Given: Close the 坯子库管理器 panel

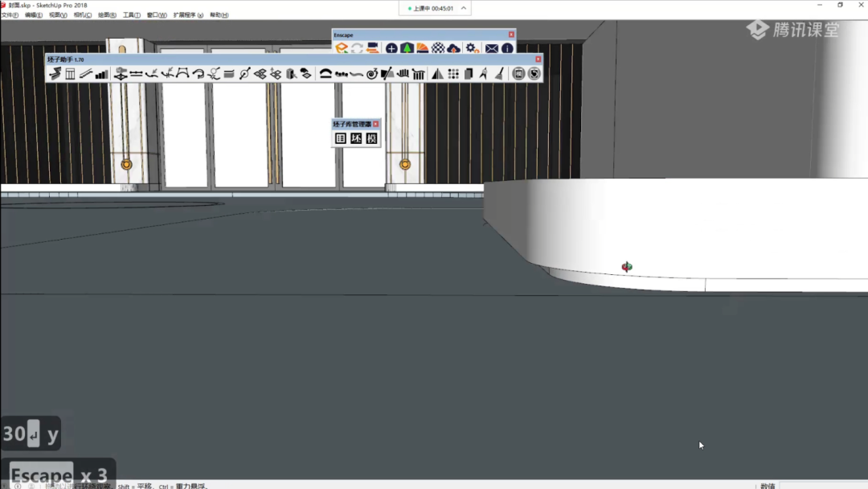Looking at the screenshot, I should 376,124.
